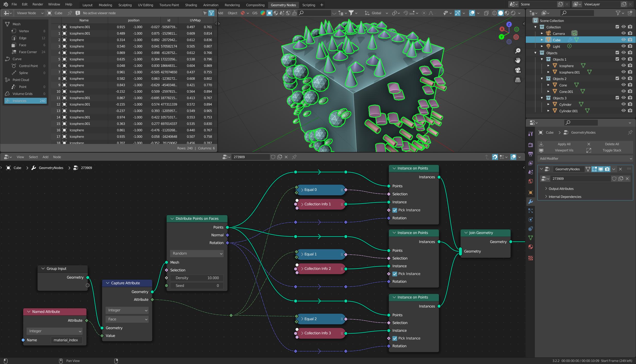The width and height of the screenshot is (636, 364).
Task: Switch to the Shading workspace tab
Action: 191,5
